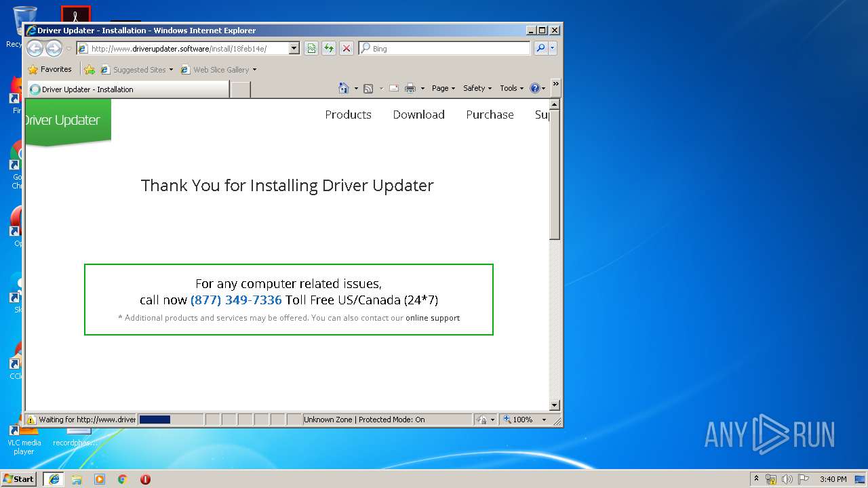
Task: Open the Purchase page link
Action: [x=490, y=115]
